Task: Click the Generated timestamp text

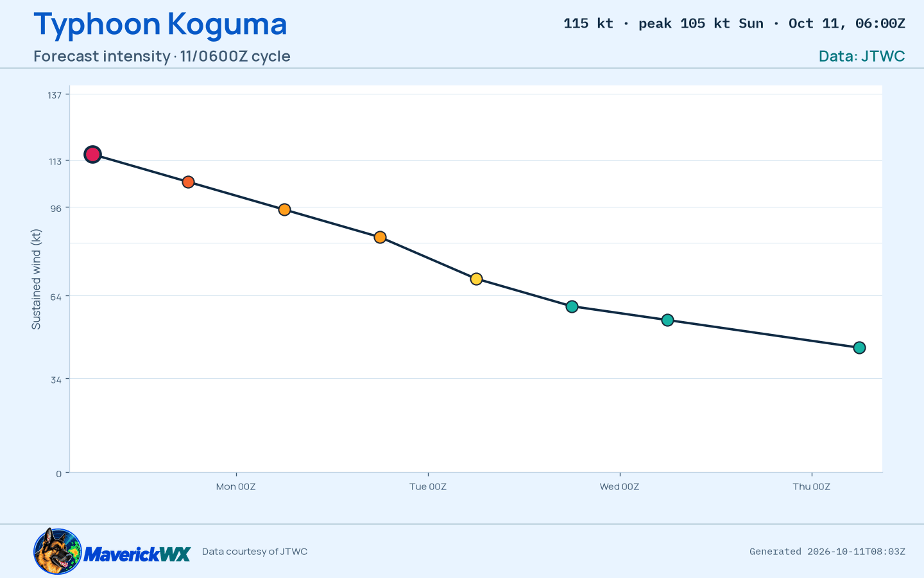Action: 827,551
